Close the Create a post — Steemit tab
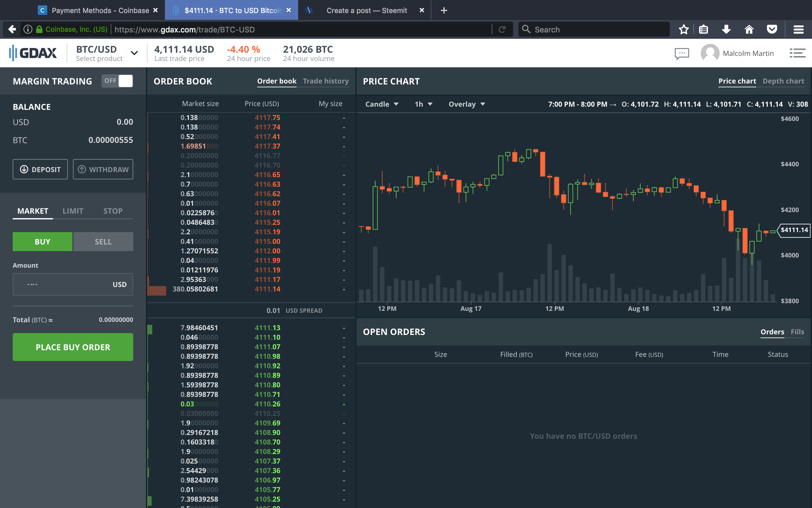Image resolution: width=812 pixels, height=508 pixels. (x=422, y=10)
